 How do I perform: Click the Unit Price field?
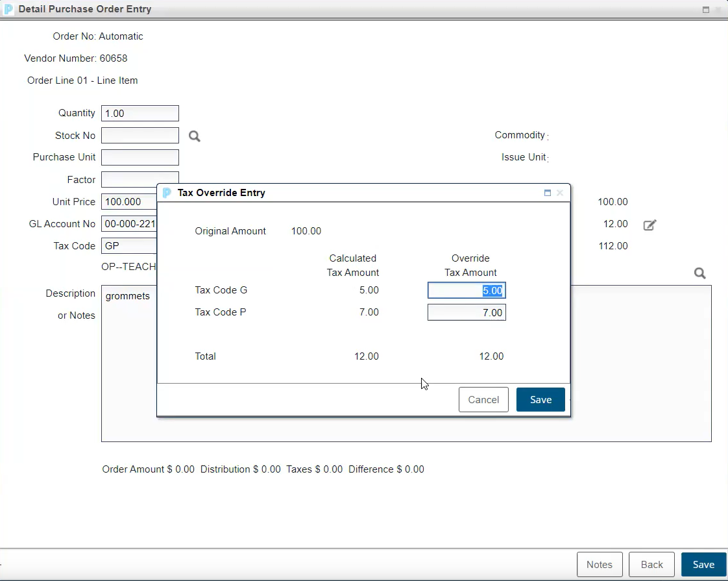(x=129, y=202)
